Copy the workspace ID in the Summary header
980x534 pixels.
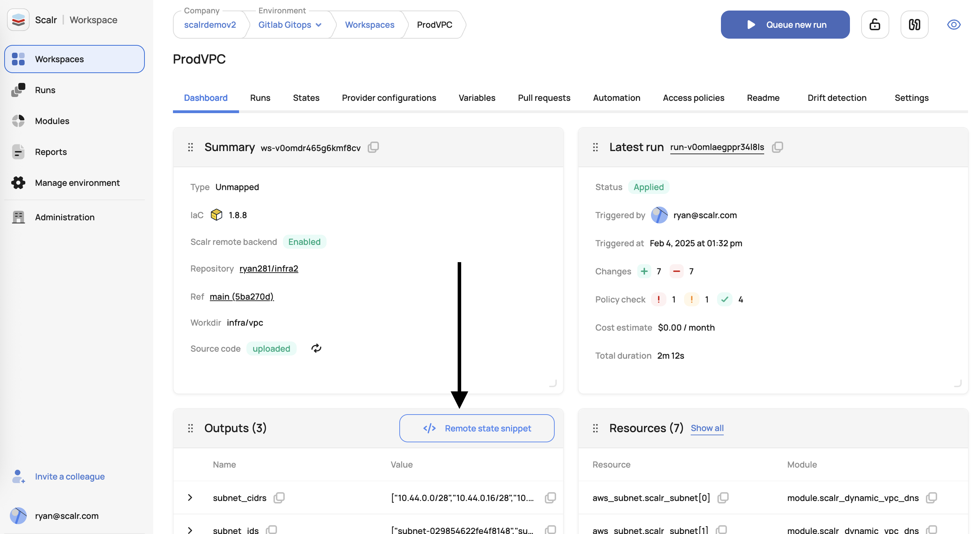point(373,147)
